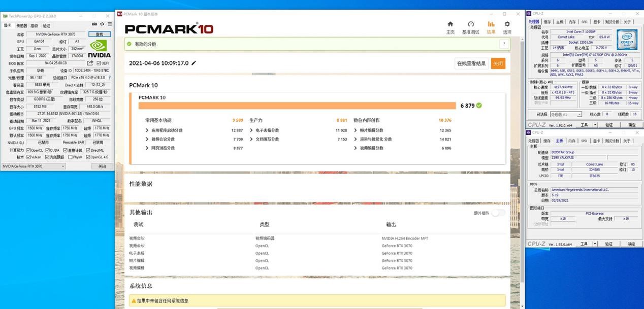Enable the 额外细节 switch in PCMark
Screen dimensions: 644x309
coord(498,213)
